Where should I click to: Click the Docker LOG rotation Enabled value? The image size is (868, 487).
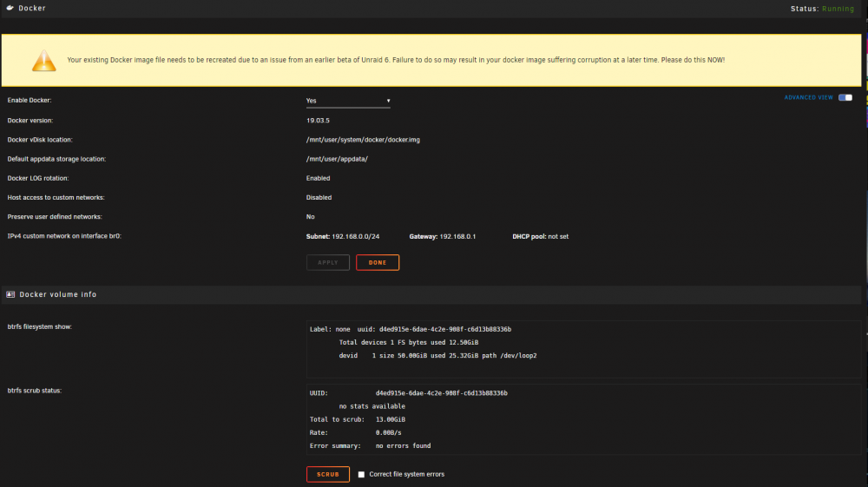(319, 178)
